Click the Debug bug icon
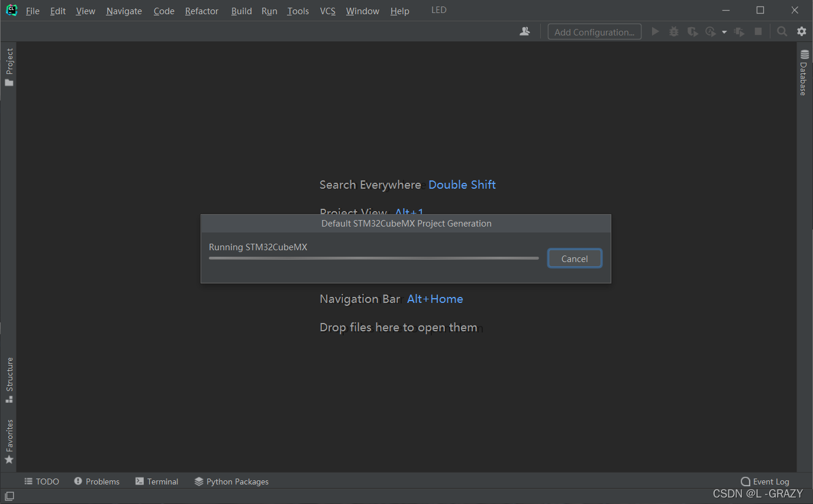813x504 pixels. tap(673, 31)
